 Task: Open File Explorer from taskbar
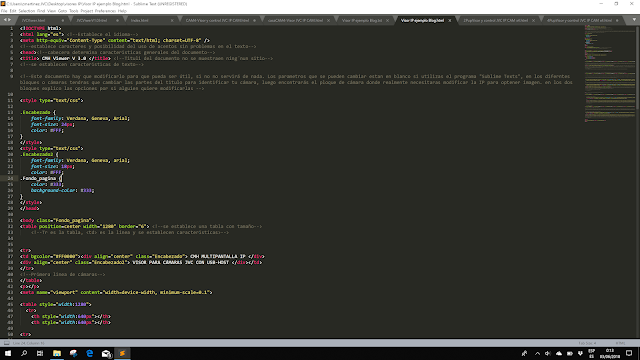click(x=57, y=353)
